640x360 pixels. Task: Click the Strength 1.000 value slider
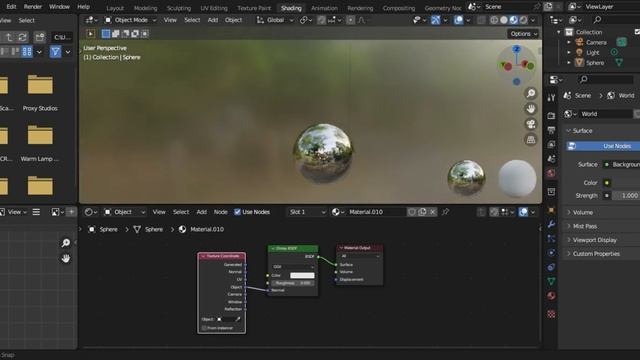626,196
